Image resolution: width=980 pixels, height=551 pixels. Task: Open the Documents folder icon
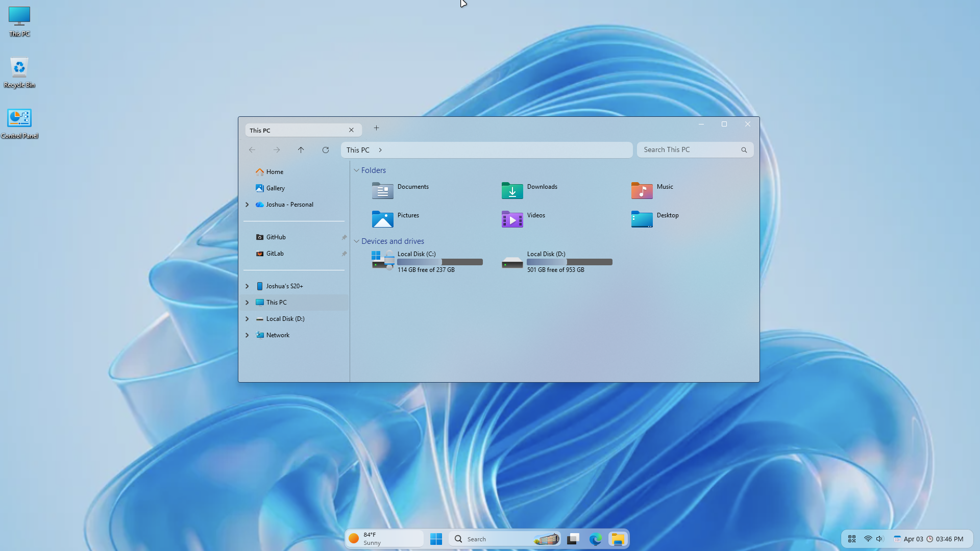(382, 191)
